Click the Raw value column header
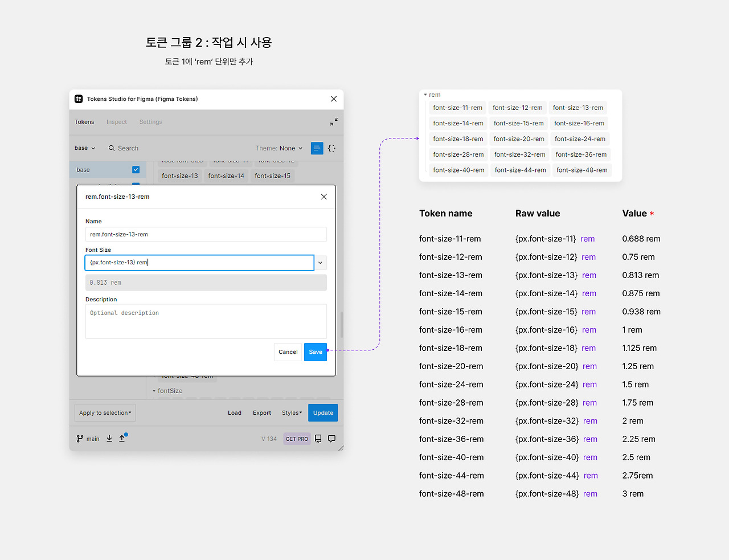Viewport: 729px width, 560px height. coord(538,214)
